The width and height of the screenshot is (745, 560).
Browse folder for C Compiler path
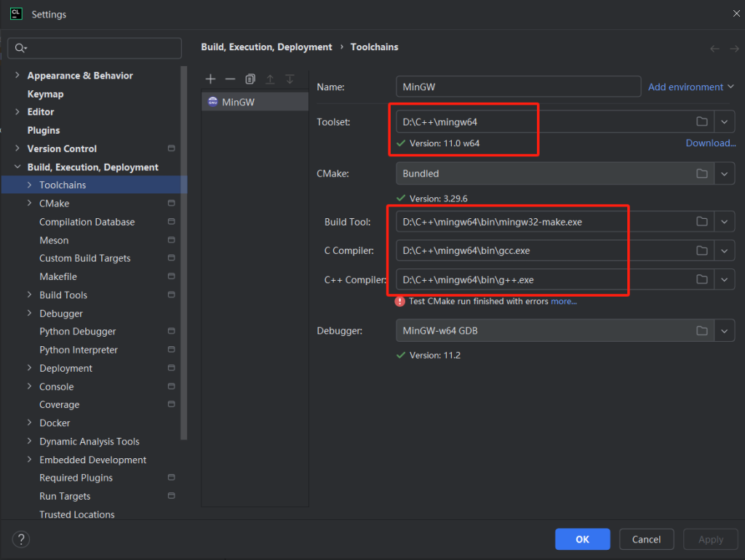[x=702, y=250]
